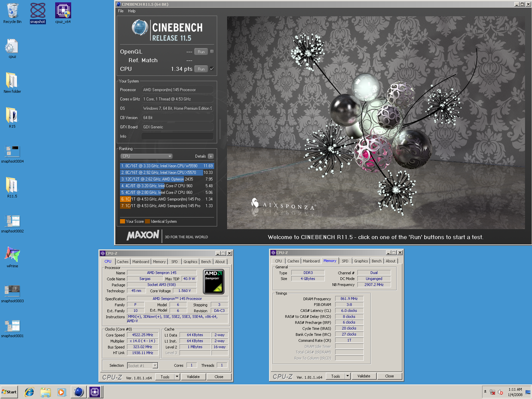Select ranking row Intel Xeon CPU W5590
The height and width of the screenshot is (399, 532).
click(167, 166)
